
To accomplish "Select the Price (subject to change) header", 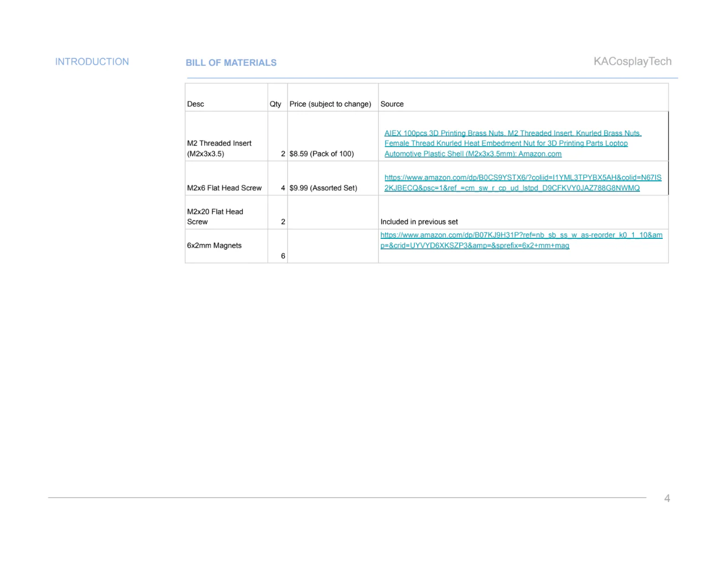I will tap(332, 98).
